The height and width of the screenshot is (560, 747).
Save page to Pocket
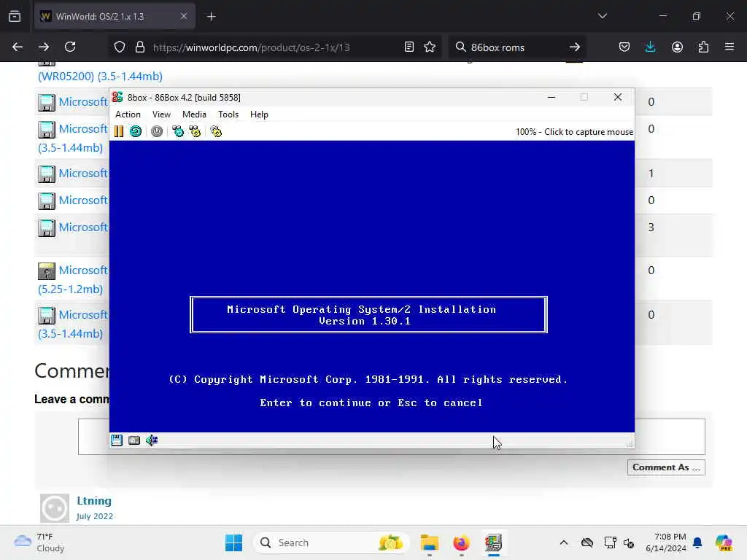(624, 47)
